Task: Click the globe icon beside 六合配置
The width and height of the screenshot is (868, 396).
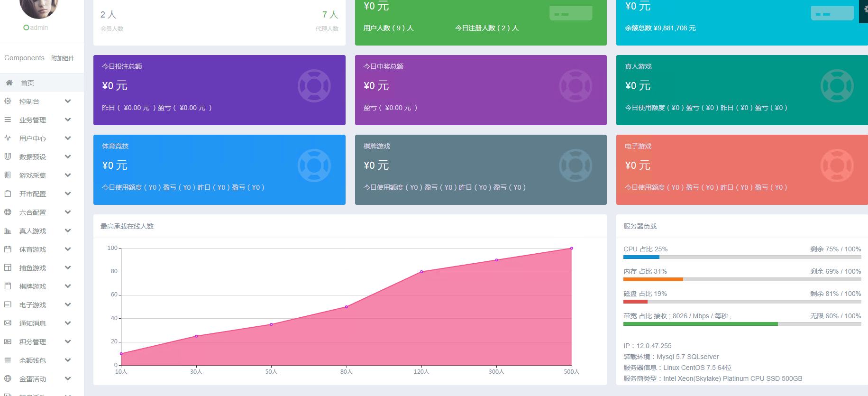Action: (x=8, y=212)
